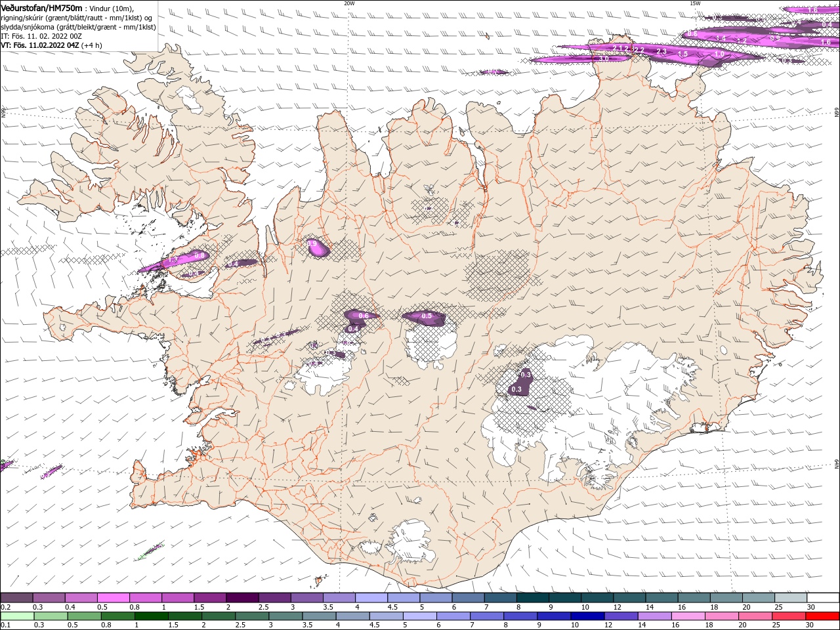Select the darkest purple top legend swatch at 2

[242, 598]
